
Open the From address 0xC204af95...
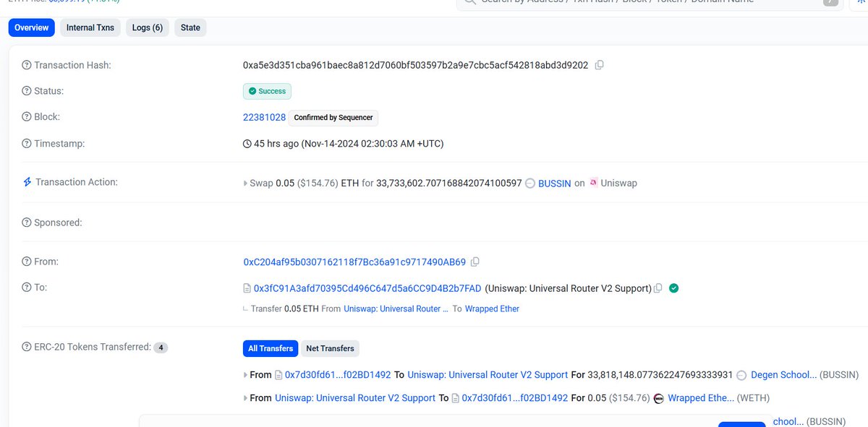point(354,262)
